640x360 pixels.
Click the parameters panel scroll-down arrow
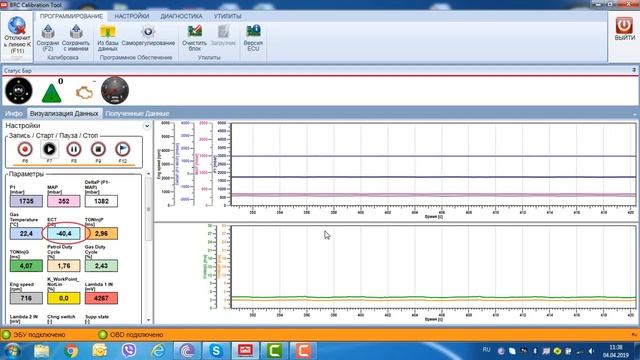point(148,320)
